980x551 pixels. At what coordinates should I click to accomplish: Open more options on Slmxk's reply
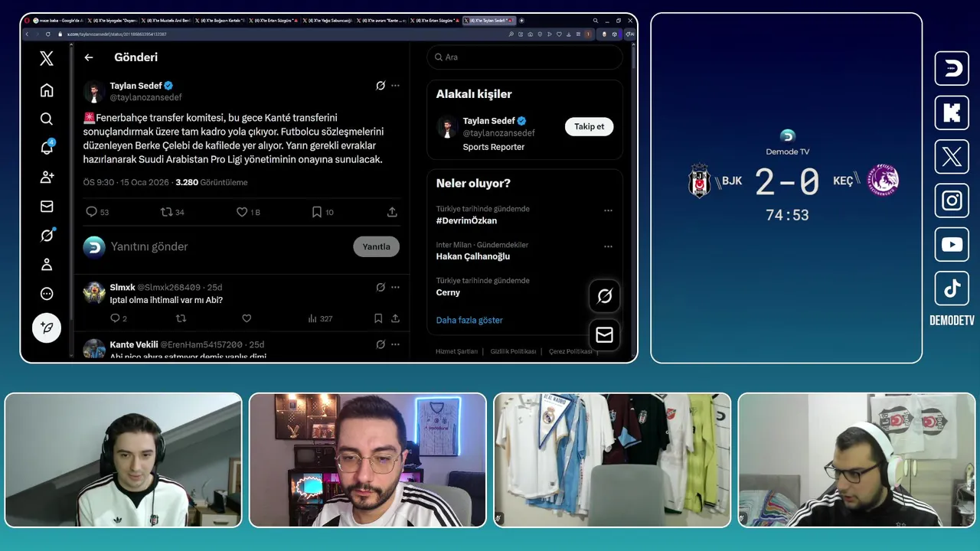click(x=395, y=287)
